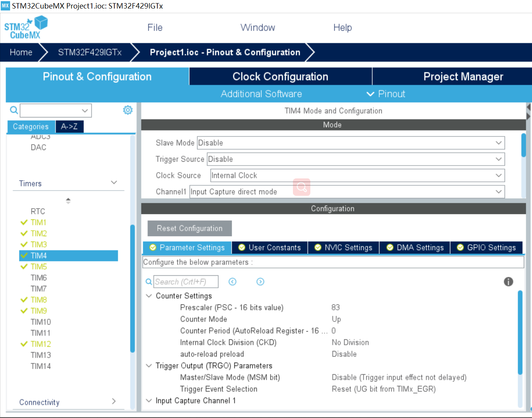532x418 pixels.
Task: Select TIM1 in the Timers list
Action: [38, 222]
